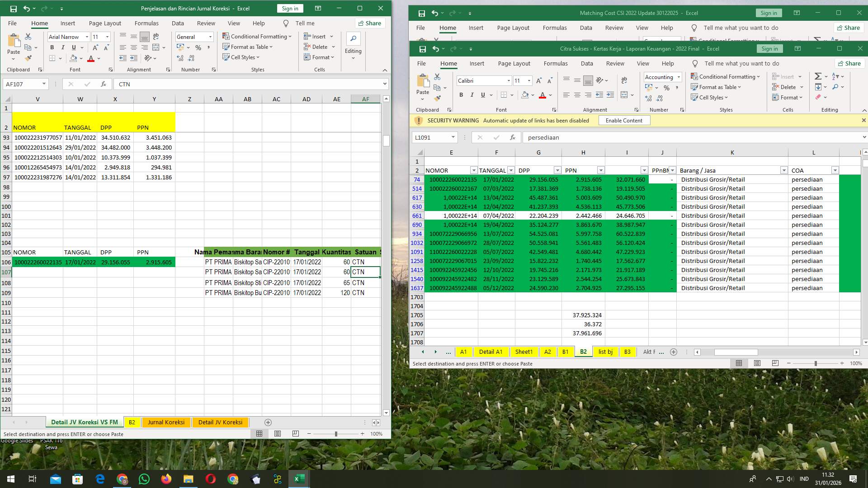Screen dimensions: 868x488
Task: Select the Format Painter tool
Action: click(438, 98)
